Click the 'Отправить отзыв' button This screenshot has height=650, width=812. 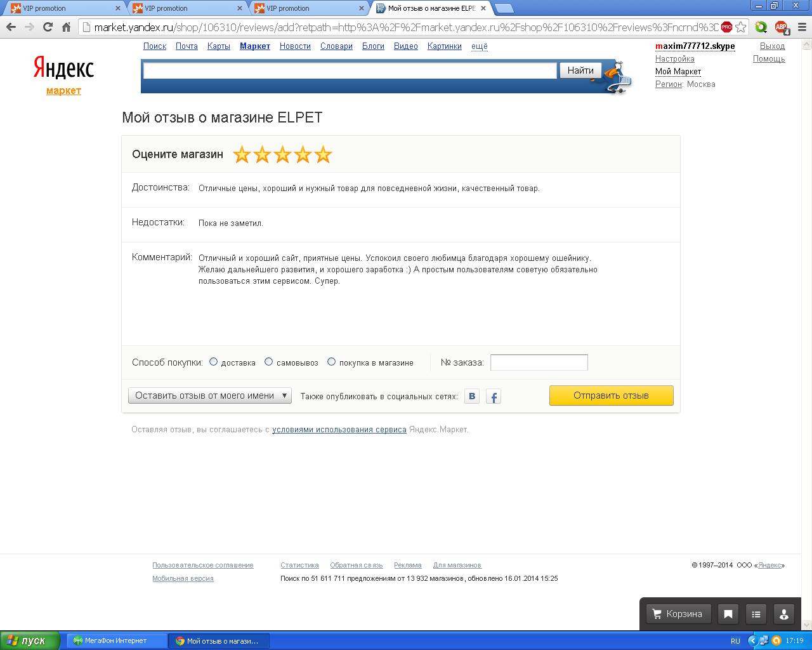click(611, 395)
